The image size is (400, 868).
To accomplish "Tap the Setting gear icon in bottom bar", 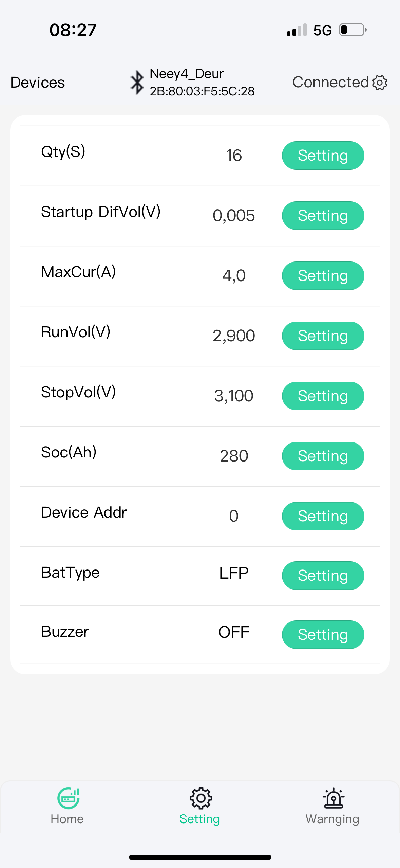I will click(x=201, y=798).
